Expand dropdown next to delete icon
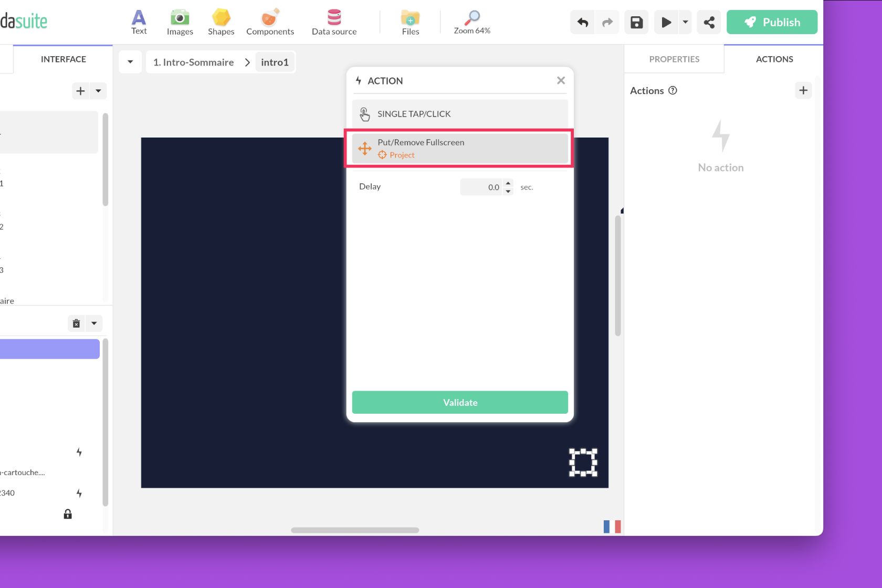Viewport: 882px width, 588px height. pyautogui.click(x=94, y=323)
